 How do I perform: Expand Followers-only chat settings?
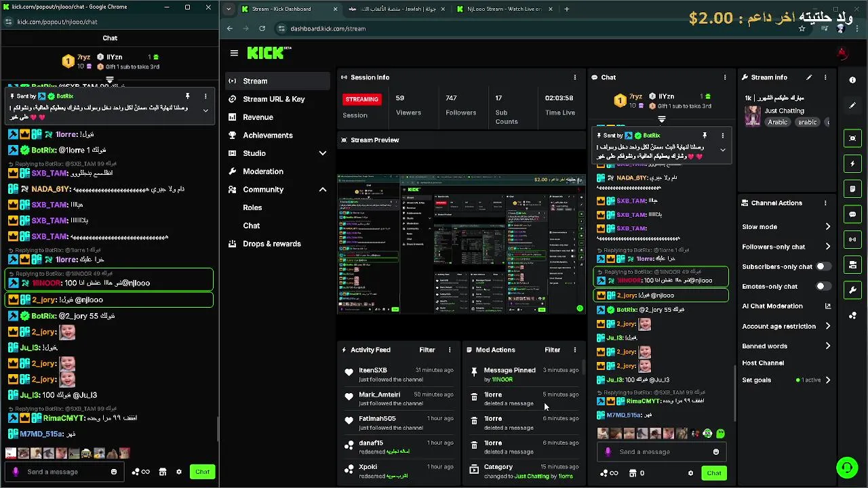tap(827, 247)
